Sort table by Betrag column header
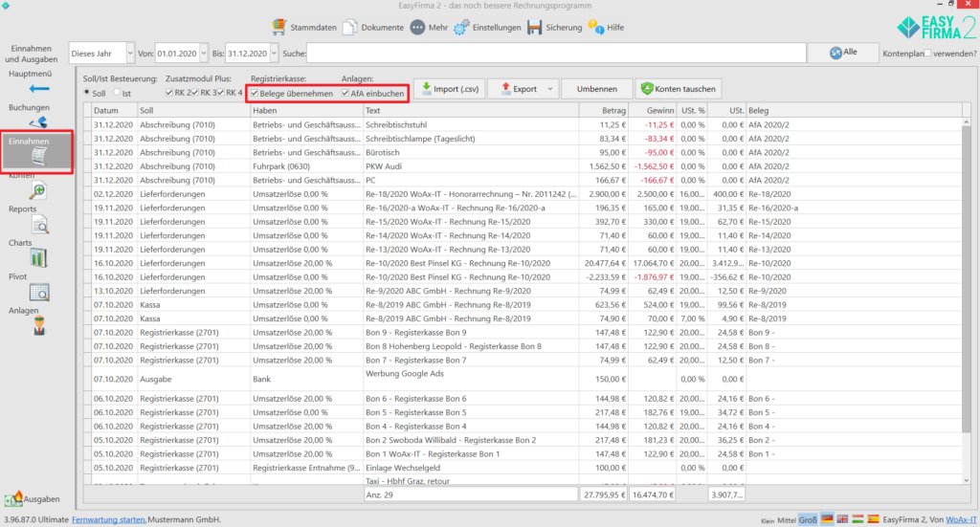980x527 pixels. tap(603, 111)
